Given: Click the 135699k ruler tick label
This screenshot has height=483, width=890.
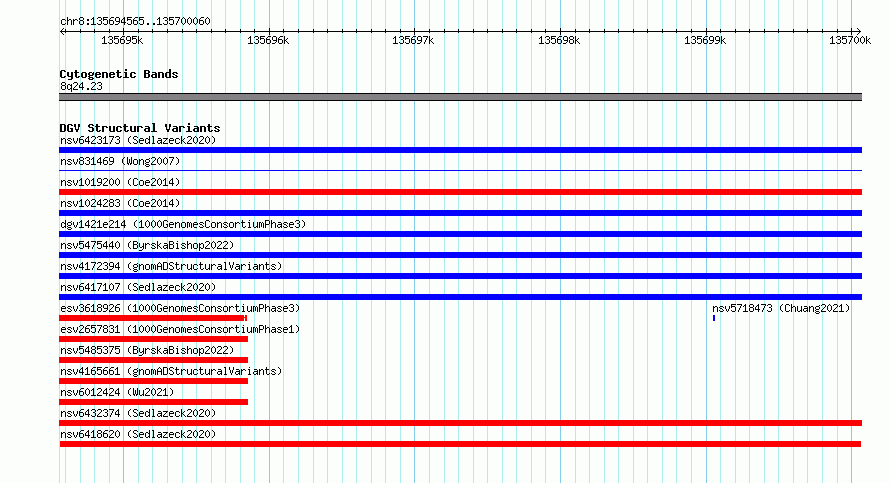Looking at the screenshot, I should point(705,40).
